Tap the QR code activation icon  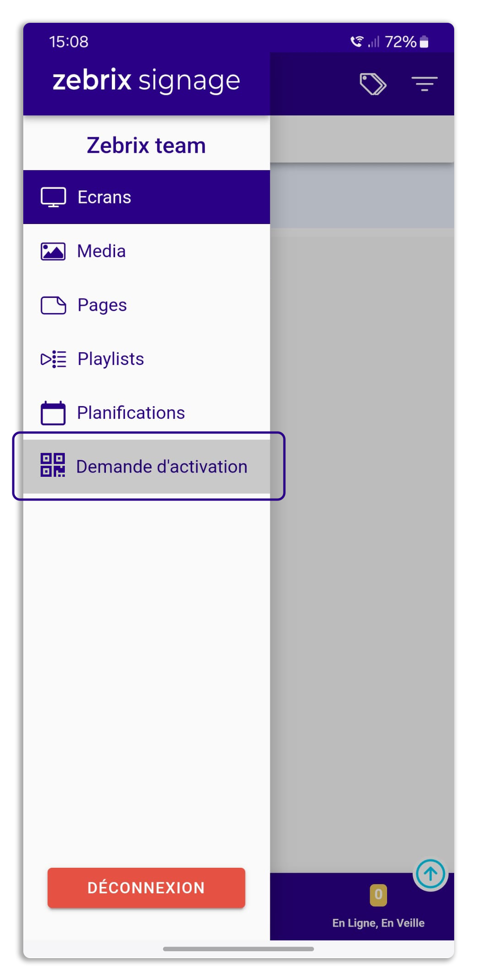pyautogui.click(x=53, y=465)
